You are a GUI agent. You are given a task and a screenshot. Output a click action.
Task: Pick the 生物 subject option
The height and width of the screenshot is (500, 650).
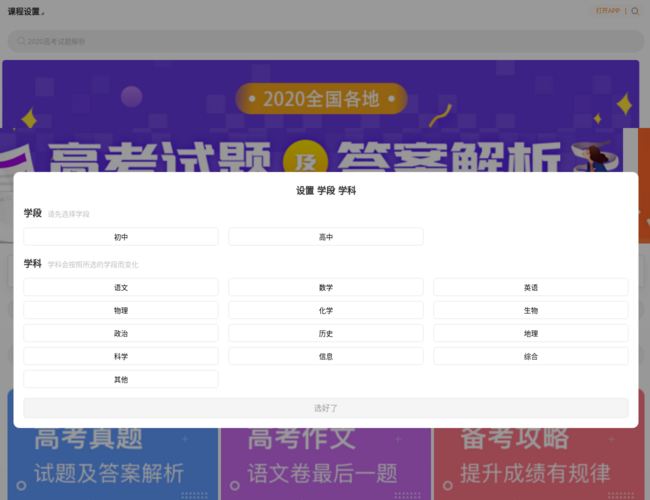[x=531, y=310]
